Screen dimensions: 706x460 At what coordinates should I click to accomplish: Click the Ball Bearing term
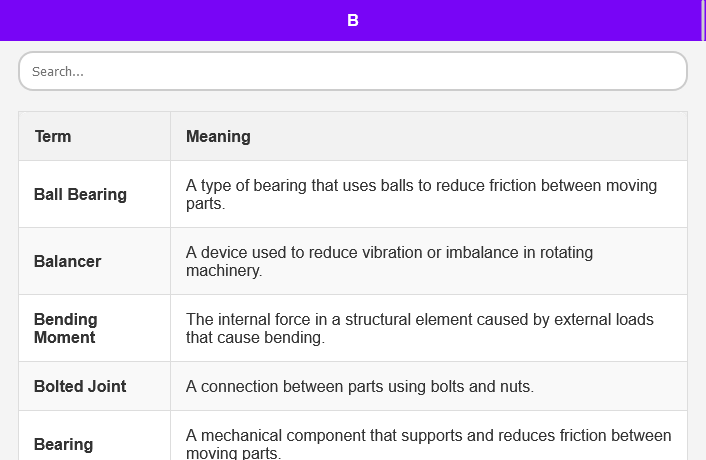point(80,194)
